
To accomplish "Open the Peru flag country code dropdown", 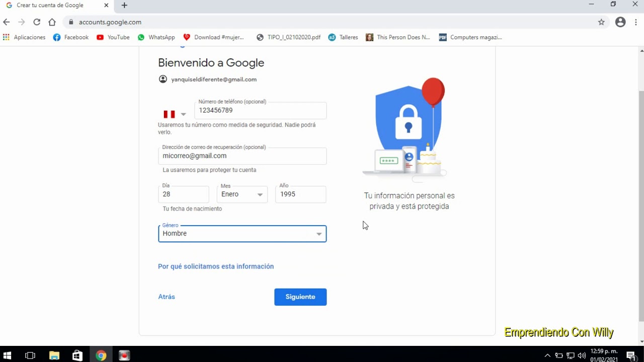I will coord(175,114).
